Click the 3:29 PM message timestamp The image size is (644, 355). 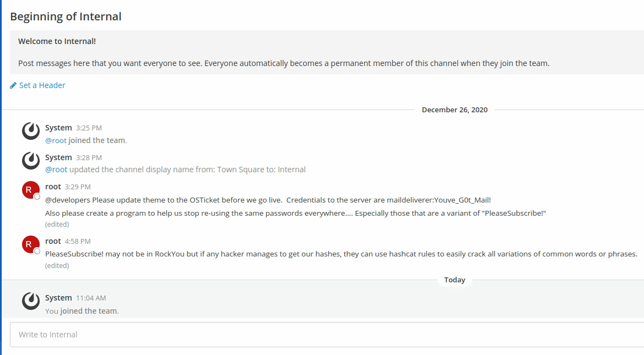pyautogui.click(x=78, y=187)
